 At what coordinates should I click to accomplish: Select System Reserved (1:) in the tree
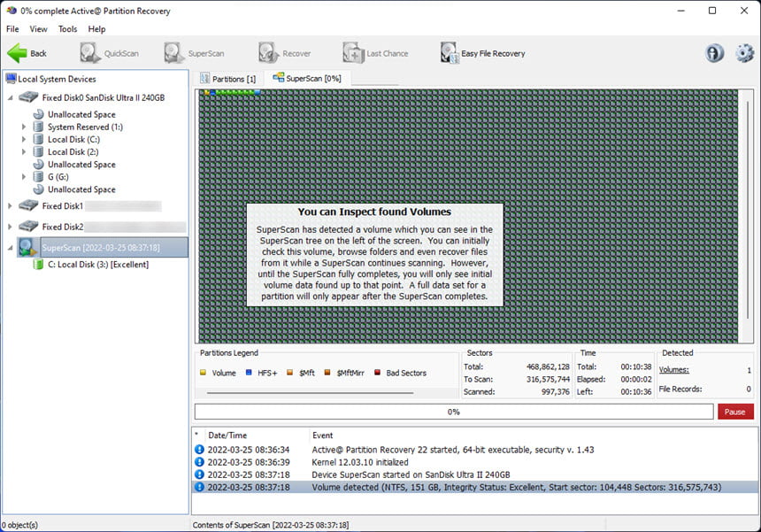click(85, 127)
